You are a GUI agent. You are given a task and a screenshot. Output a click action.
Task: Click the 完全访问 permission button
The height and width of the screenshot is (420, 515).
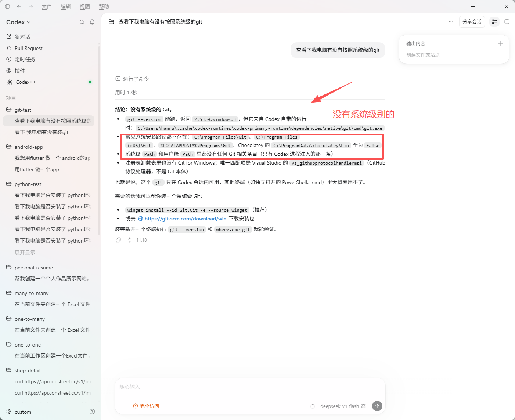(x=146, y=406)
